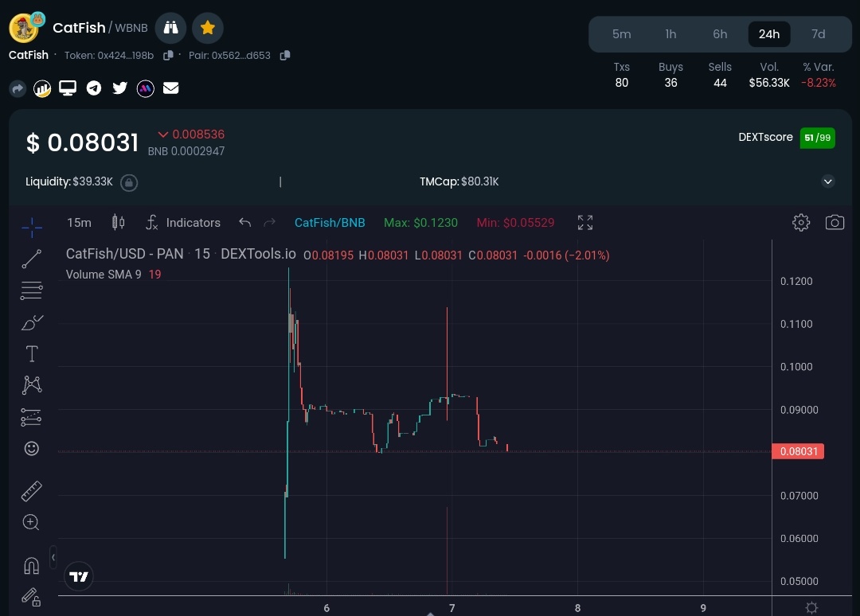Open the Indicators menu

pos(183,223)
